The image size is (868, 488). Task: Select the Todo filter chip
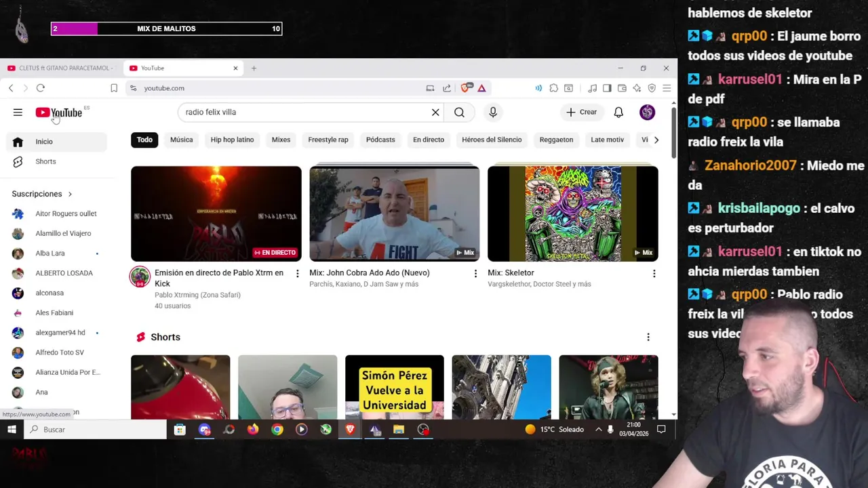point(144,140)
